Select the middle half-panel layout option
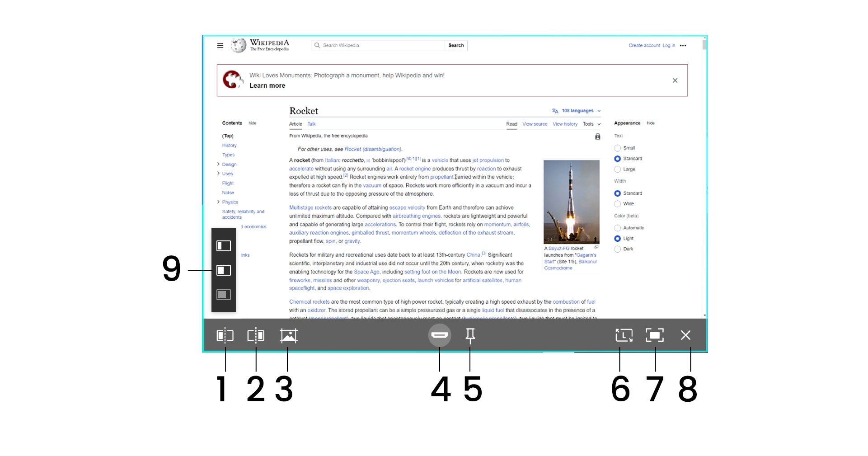The height and width of the screenshot is (456, 868). 224,270
